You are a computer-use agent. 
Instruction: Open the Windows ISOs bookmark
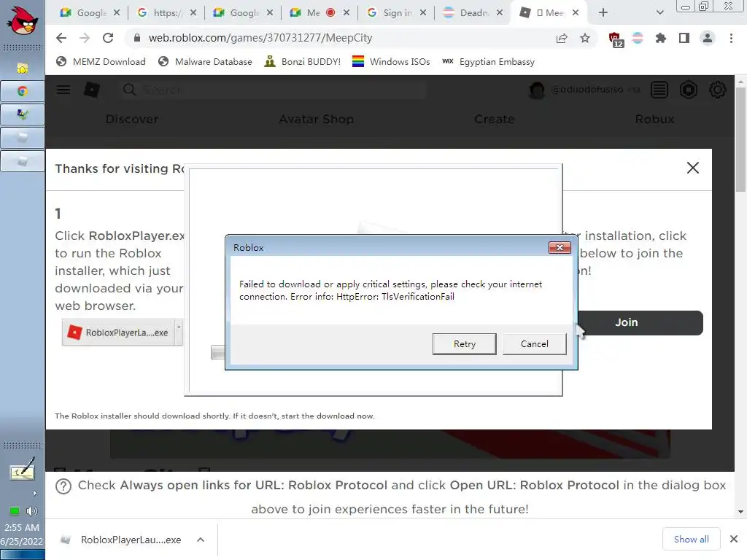(x=391, y=61)
